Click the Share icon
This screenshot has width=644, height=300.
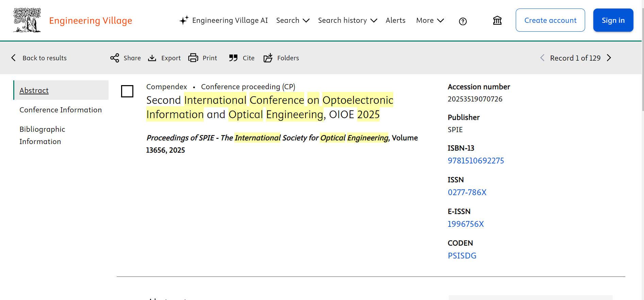[115, 58]
